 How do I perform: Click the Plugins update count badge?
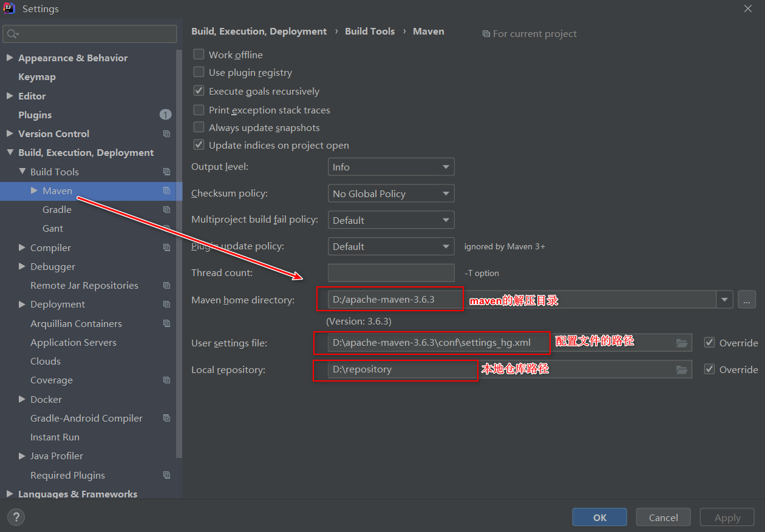pyautogui.click(x=166, y=115)
